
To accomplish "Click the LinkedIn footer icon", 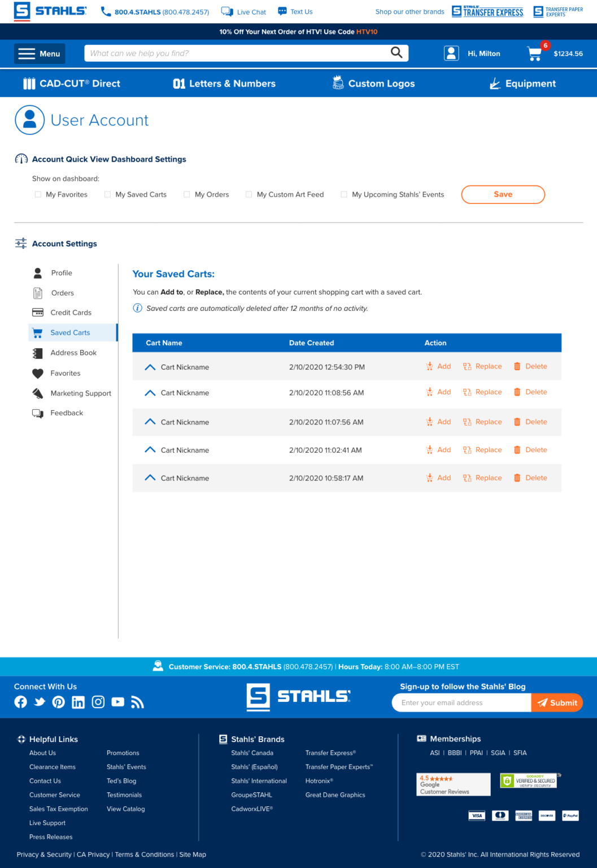I will click(79, 702).
